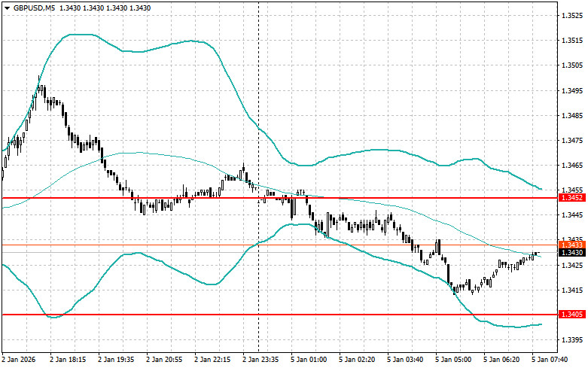The width and height of the screenshot is (588, 368).
Task: Click the orange 1.3433 price tag
Action: coord(570,245)
